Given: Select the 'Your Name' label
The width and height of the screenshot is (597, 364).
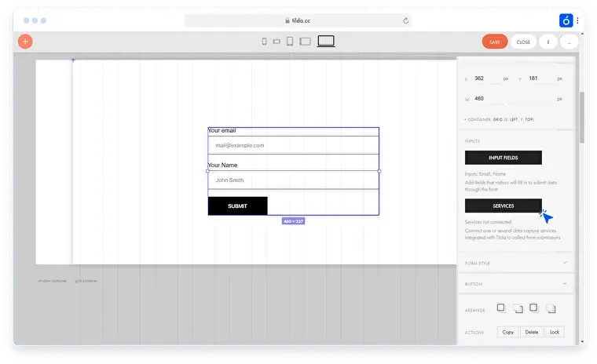Looking at the screenshot, I should tap(223, 165).
